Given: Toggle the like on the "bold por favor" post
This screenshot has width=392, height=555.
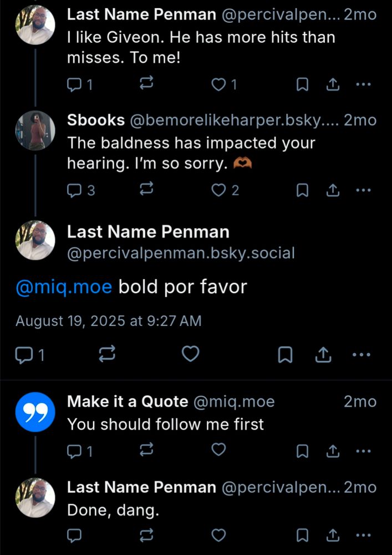Looking at the screenshot, I should tap(191, 354).
